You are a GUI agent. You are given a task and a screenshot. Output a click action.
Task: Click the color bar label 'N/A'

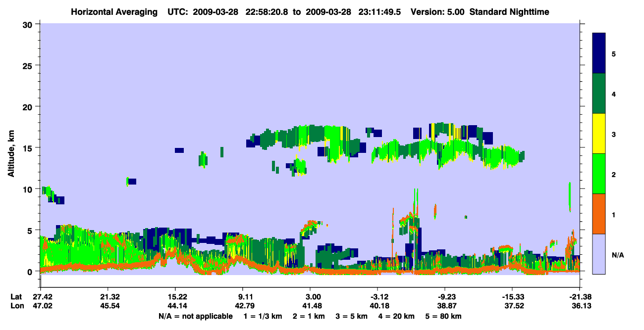coord(617,255)
